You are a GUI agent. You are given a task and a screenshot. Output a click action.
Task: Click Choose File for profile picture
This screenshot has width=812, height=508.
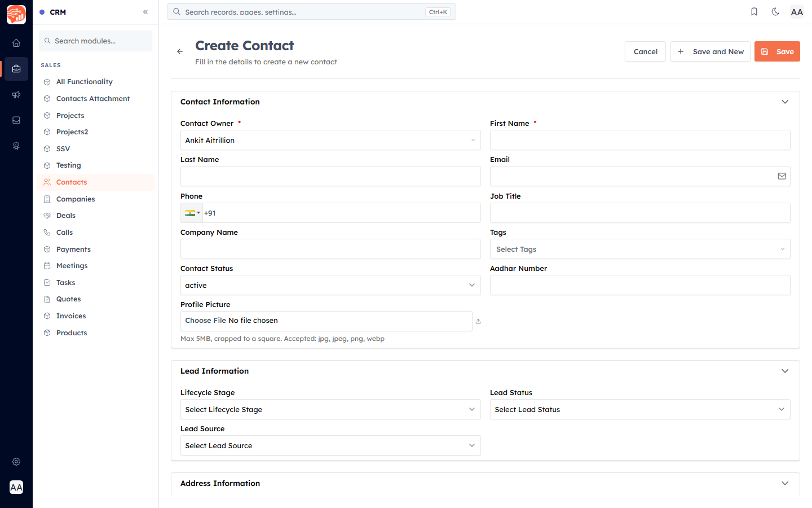point(206,321)
